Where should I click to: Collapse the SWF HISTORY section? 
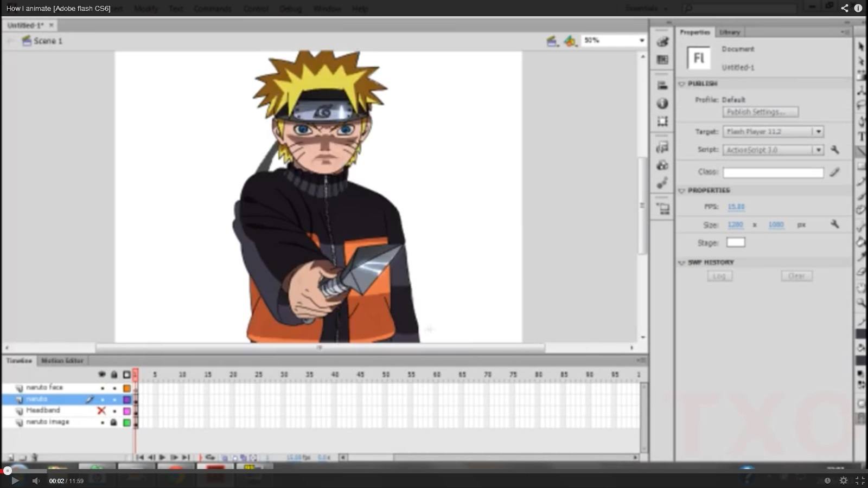(x=682, y=263)
